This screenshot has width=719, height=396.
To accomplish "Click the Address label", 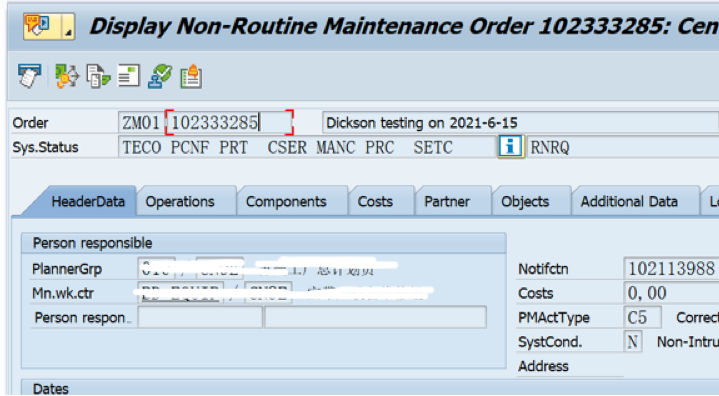I will 543,366.
